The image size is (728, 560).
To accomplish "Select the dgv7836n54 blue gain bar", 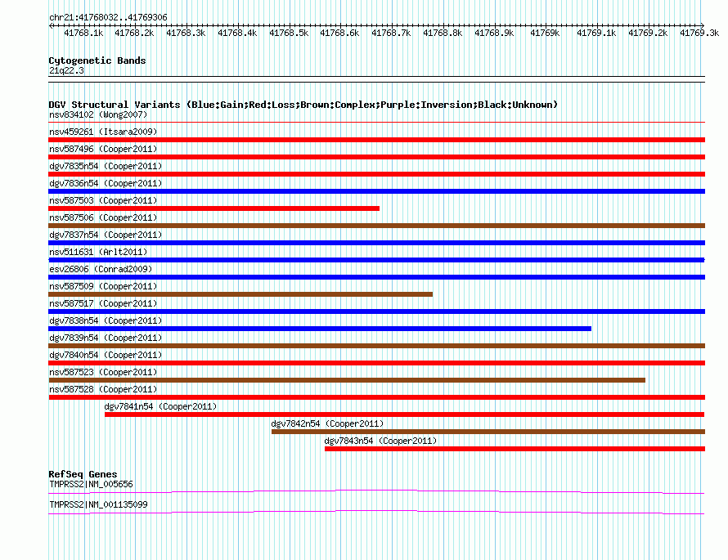I will (376, 191).
